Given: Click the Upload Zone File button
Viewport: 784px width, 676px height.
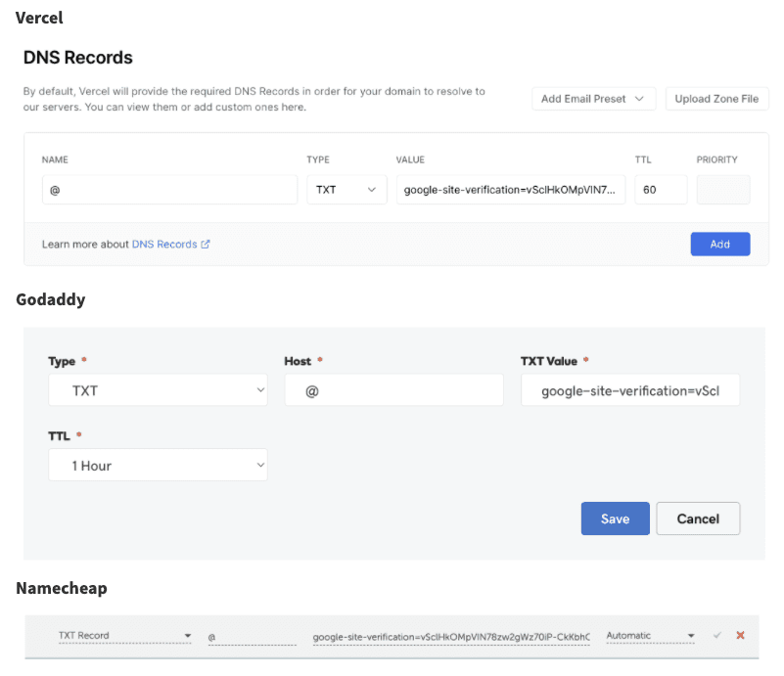Looking at the screenshot, I should [716, 99].
